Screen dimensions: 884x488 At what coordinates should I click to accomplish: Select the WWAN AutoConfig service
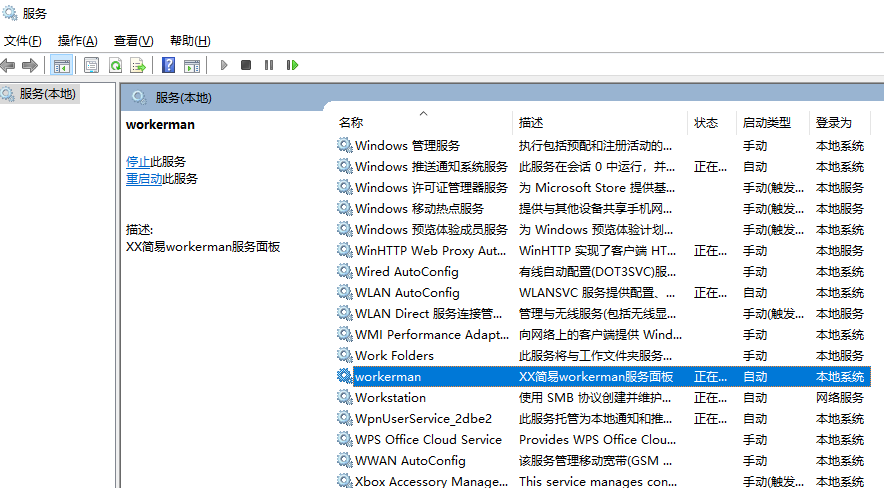(x=410, y=461)
